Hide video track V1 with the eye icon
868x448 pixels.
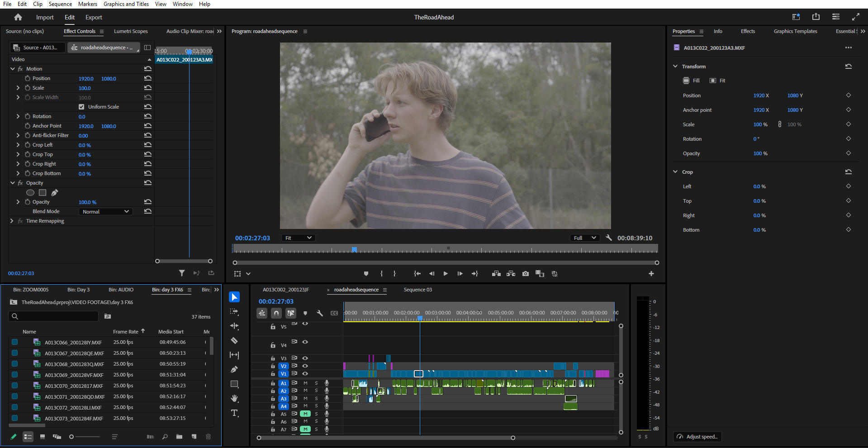[x=305, y=373]
